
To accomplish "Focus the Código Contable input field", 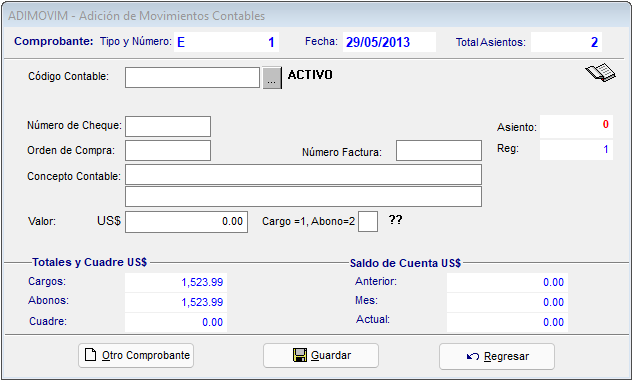I will (192, 77).
